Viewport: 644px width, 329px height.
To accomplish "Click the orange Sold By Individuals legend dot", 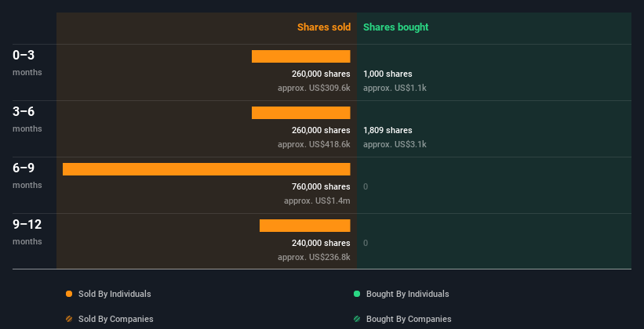I will coord(69,294).
